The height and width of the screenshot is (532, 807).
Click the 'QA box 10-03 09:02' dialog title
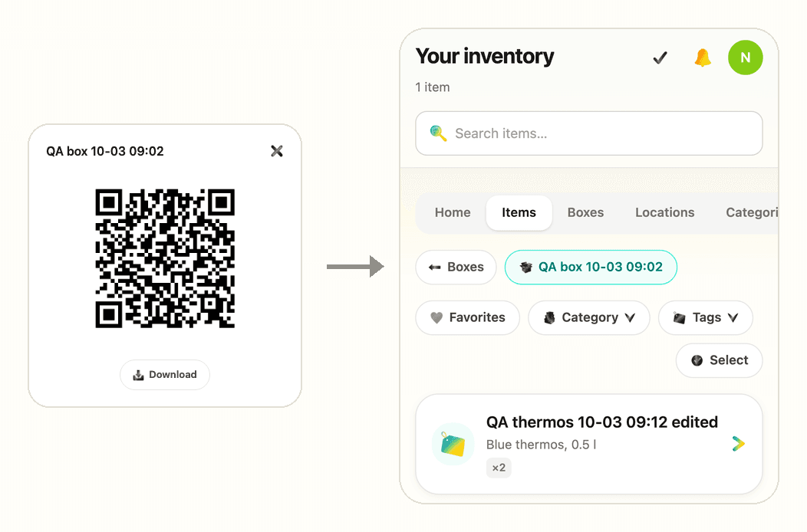click(x=105, y=151)
